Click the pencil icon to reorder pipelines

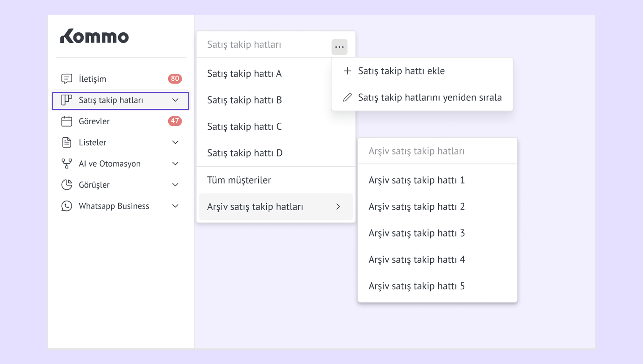pyautogui.click(x=347, y=97)
